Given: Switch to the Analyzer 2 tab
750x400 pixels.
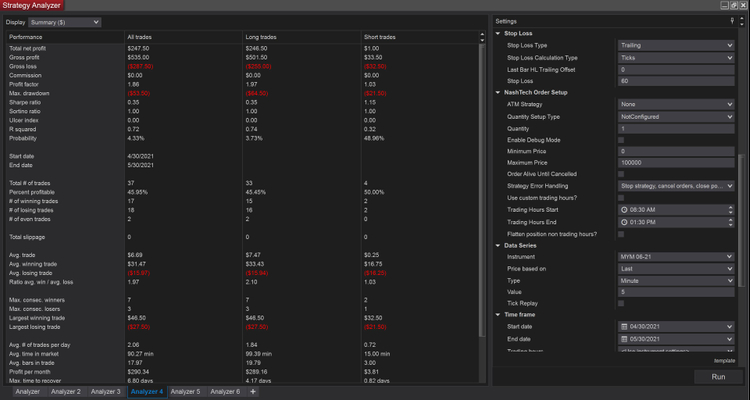Looking at the screenshot, I should pyautogui.click(x=65, y=392).
